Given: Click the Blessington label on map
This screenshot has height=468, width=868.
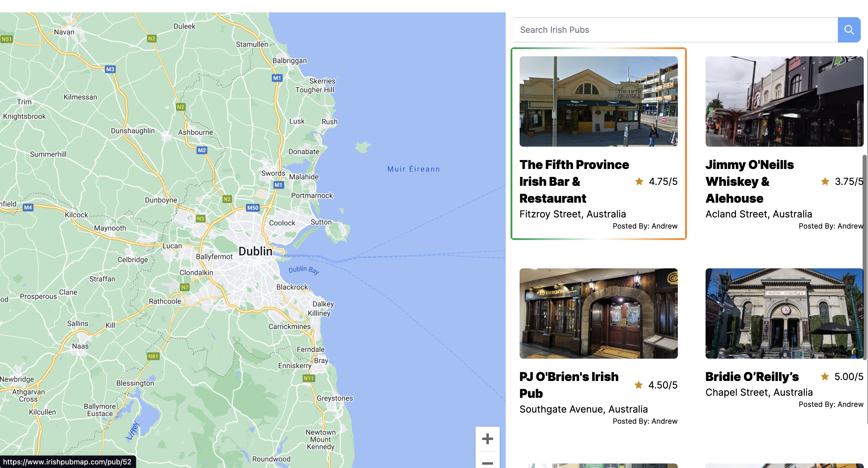Looking at the screenshot, I should point(135,383).
